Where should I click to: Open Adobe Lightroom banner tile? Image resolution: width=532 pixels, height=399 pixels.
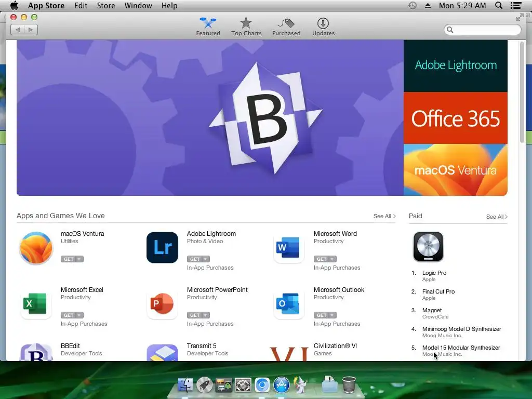click(x=455, y=66)
